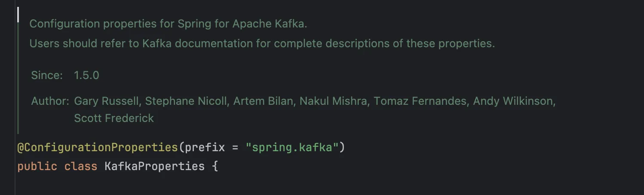644x195 pixels.
Task: Click author name Scott Frederick
Action: point(114,118)
